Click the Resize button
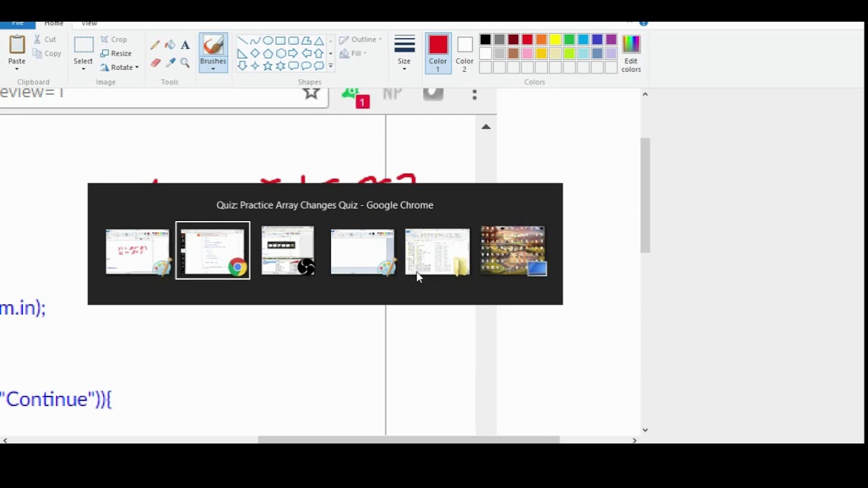This screenshot has height=488, width=868. pos(116,54)
